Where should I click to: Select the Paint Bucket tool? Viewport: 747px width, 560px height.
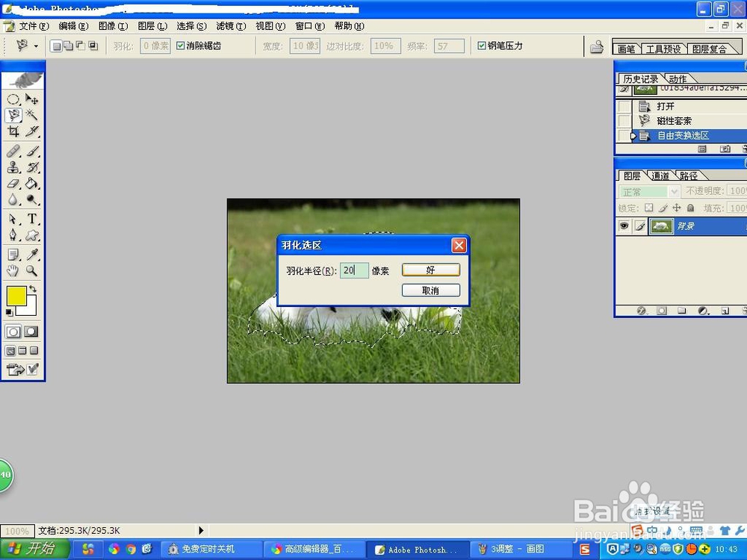click(32, 184)
